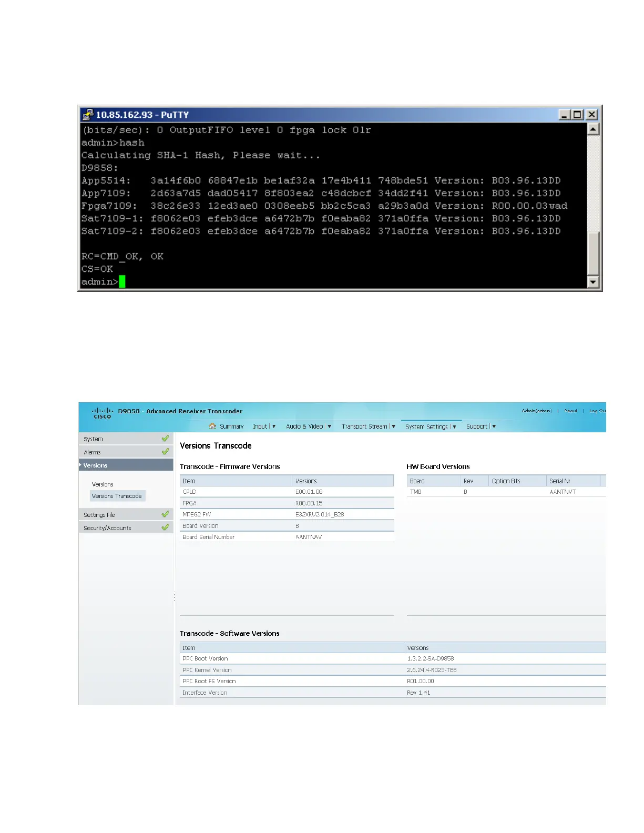Screen dimensions: 644x833
Task: Expand the System Settings dropdown arrow
Action: 454,427
